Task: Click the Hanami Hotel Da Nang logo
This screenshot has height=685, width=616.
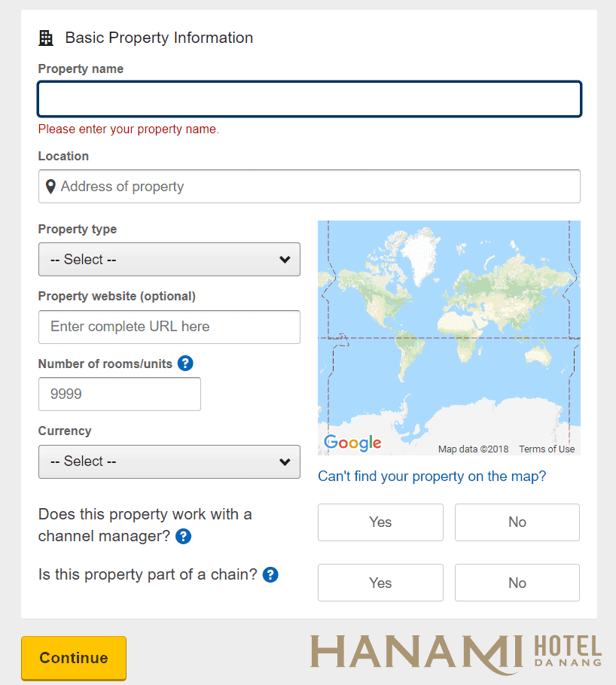Action: pyautogui.click(x=455, y=651)
